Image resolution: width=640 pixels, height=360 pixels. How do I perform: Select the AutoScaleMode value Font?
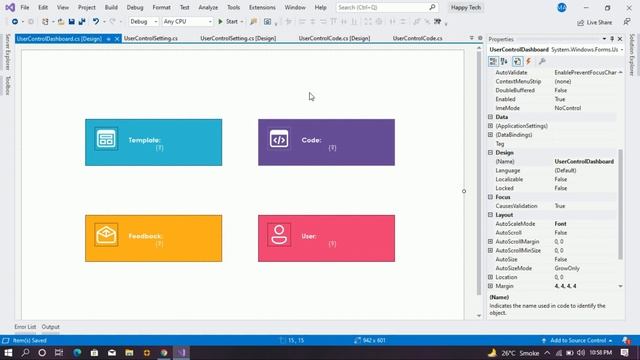[560, 224]
